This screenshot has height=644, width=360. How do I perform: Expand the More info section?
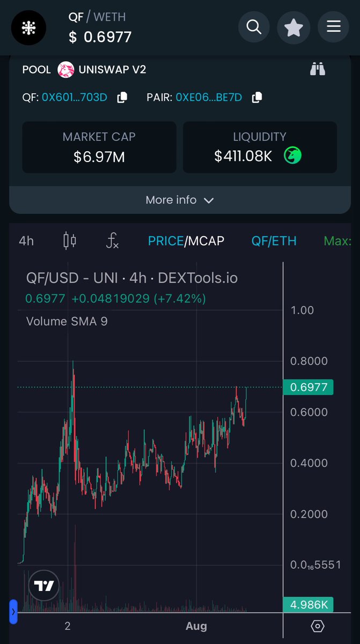(180, 200)
